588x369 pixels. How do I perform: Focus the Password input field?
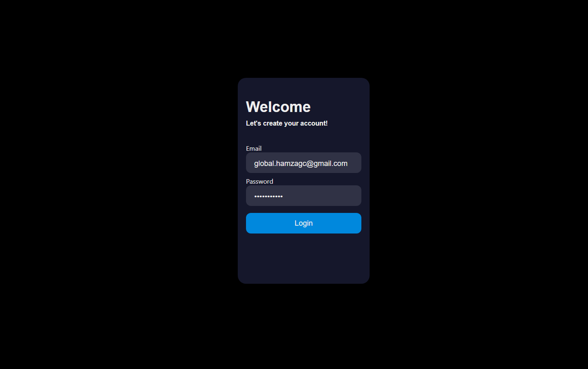click(304, 196)
